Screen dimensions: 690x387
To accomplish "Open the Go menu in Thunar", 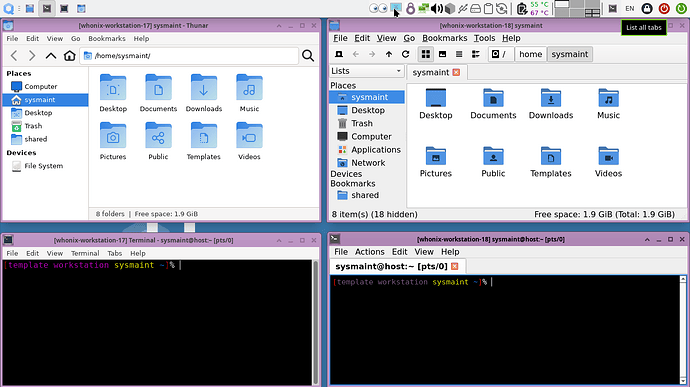I will (76, 38).
